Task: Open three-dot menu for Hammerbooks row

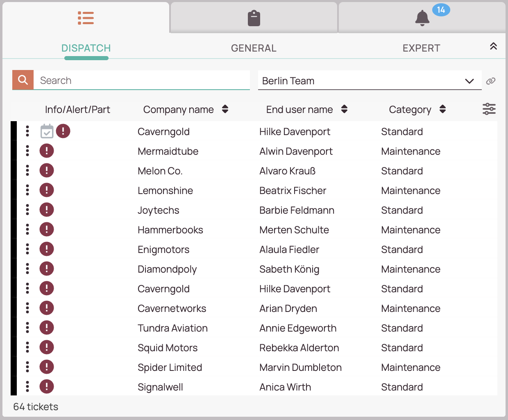Action: [27, 229]
